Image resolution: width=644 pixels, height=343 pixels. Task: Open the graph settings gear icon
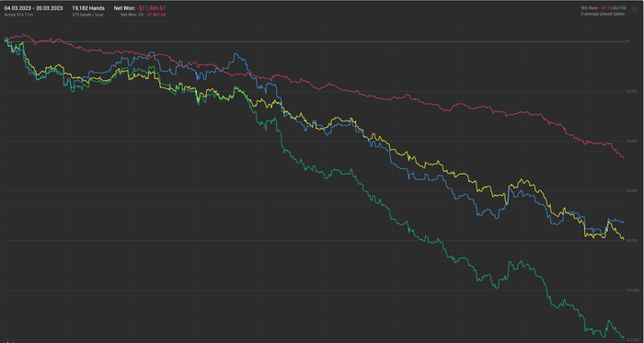point(634,8)
